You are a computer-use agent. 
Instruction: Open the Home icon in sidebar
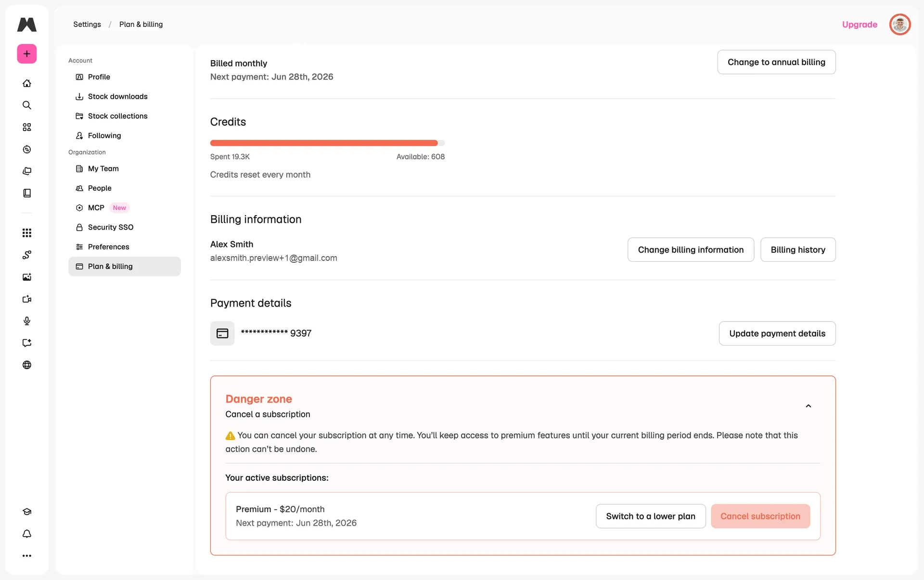(27, 83)
